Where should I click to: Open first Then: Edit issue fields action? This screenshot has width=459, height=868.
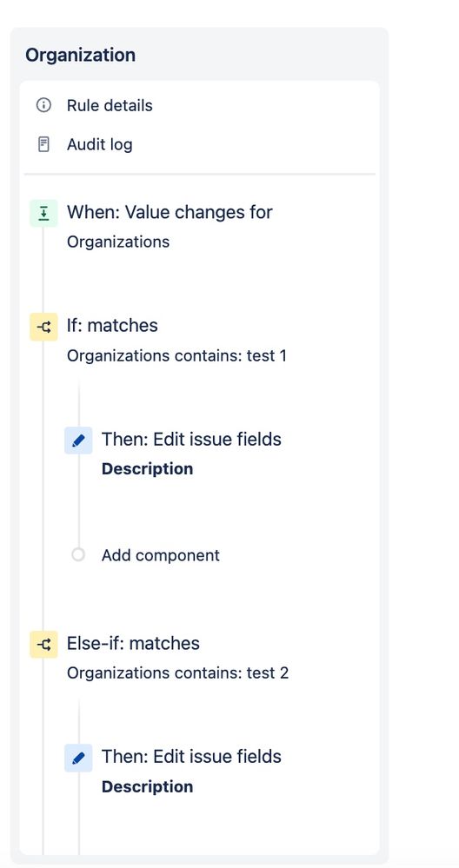tap(191, 439)
